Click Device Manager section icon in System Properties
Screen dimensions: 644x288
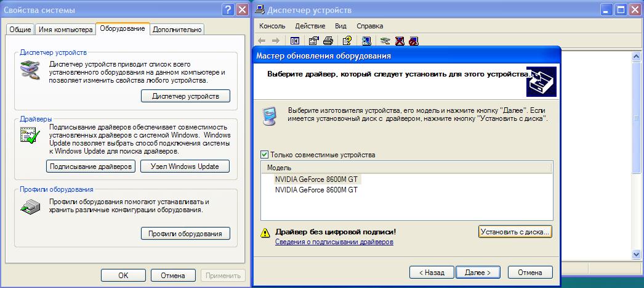point(30,70)
